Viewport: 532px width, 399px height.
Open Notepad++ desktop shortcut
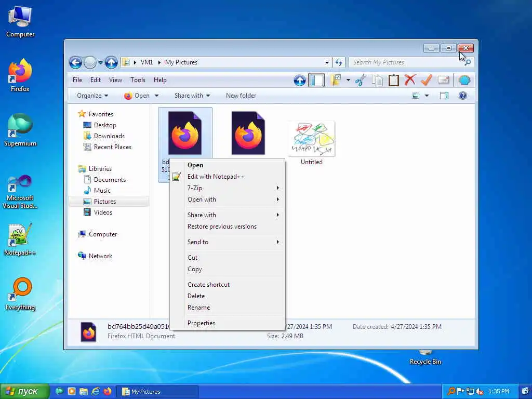pos(20,240)
